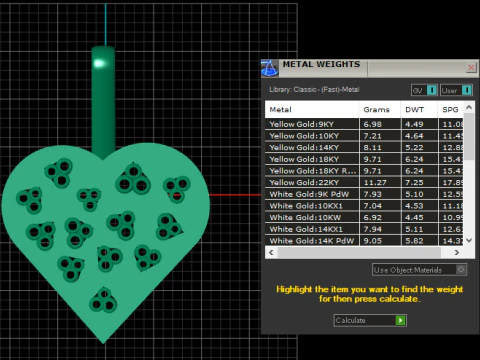Screen dimensions: 480x360
Task: Select the White Gold:10KW row
Action: pyautogui.click(x=364, y=218)
